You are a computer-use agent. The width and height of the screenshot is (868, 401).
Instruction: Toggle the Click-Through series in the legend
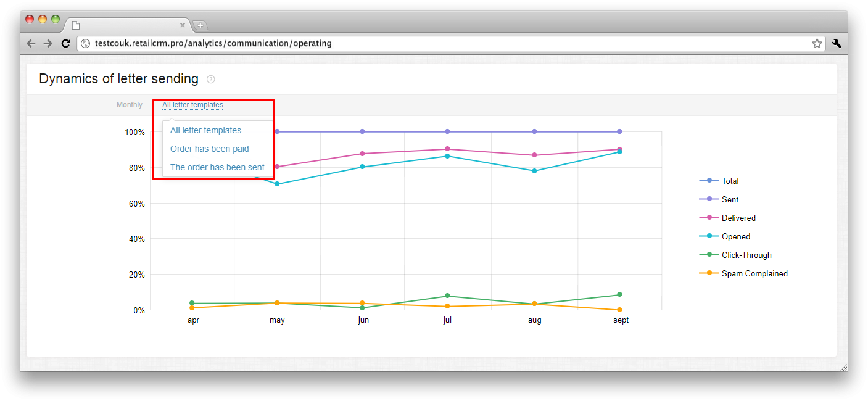(735, 255)
